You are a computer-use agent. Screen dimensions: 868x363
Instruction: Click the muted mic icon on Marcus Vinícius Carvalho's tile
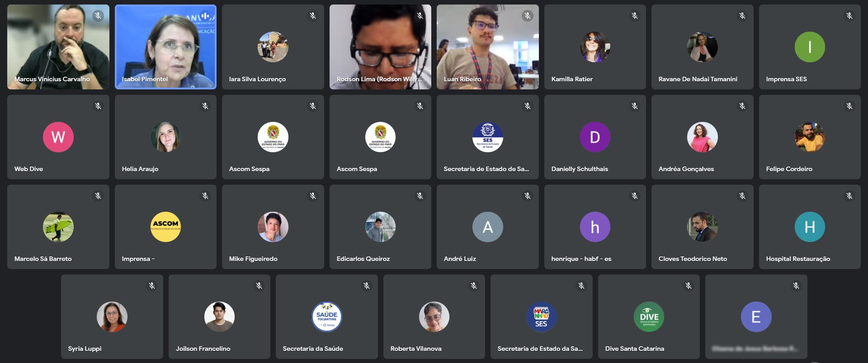pyautogui.click(x=98, y=16)
